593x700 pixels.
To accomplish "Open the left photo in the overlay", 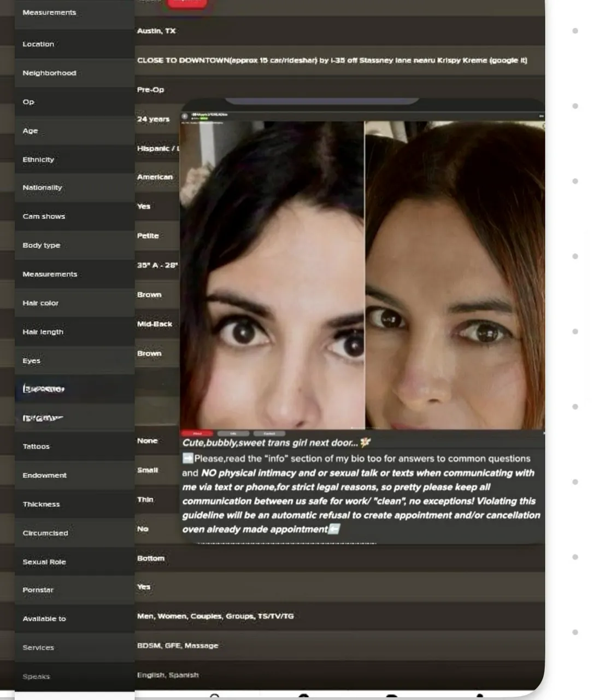I will pos(272,273).
